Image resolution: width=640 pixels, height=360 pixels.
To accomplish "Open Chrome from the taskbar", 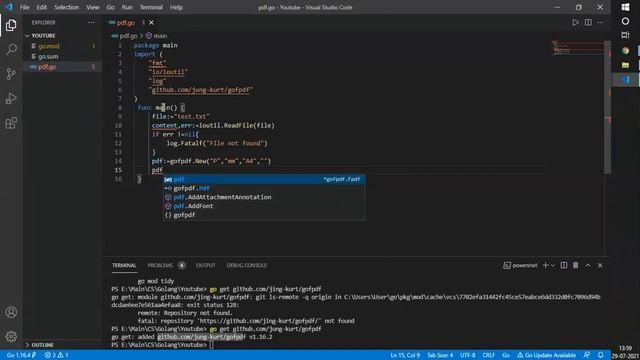I will [625, 51].
